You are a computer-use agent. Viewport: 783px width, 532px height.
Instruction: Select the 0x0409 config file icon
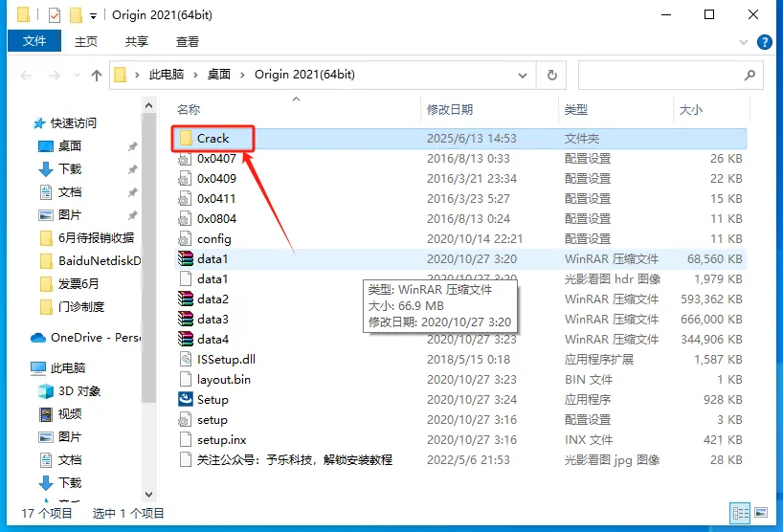click(x=186, y=179)
